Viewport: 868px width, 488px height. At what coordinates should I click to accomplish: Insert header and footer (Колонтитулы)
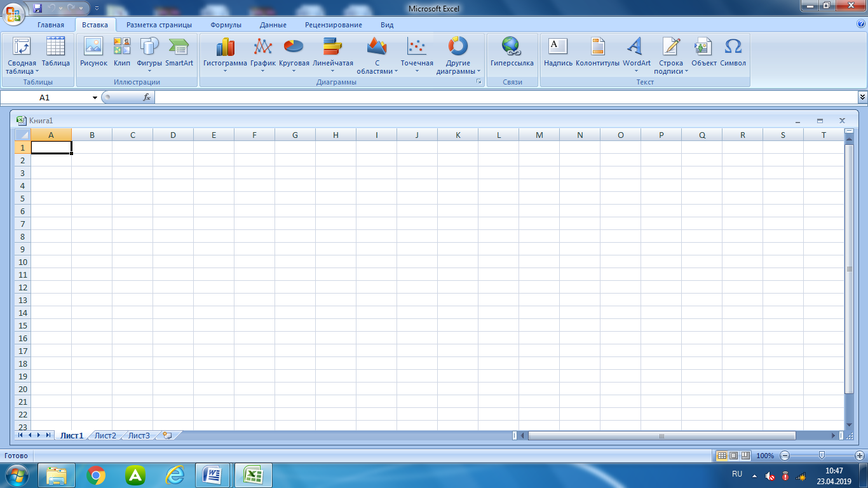pos(597,51)
